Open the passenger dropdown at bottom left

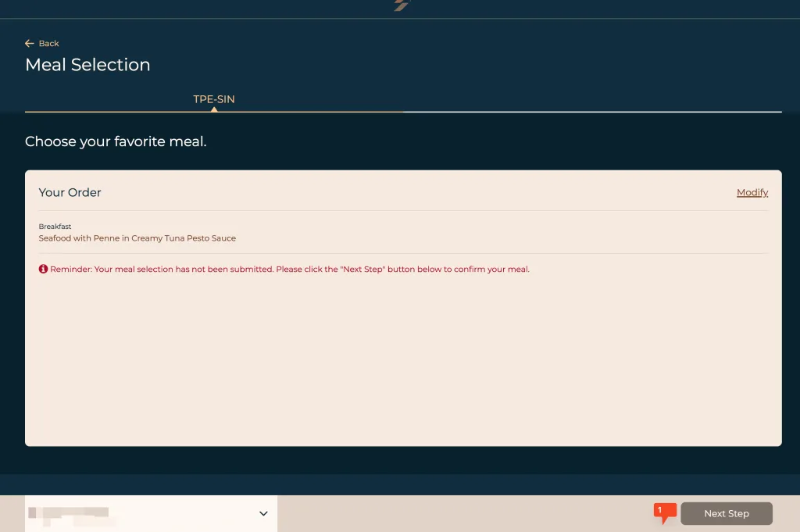pos(151,513)
